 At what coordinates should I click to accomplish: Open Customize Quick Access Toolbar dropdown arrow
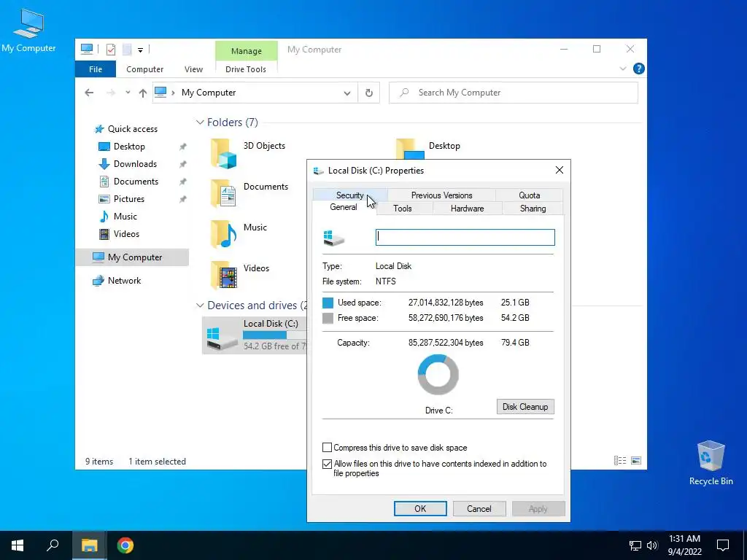(140, 50)
